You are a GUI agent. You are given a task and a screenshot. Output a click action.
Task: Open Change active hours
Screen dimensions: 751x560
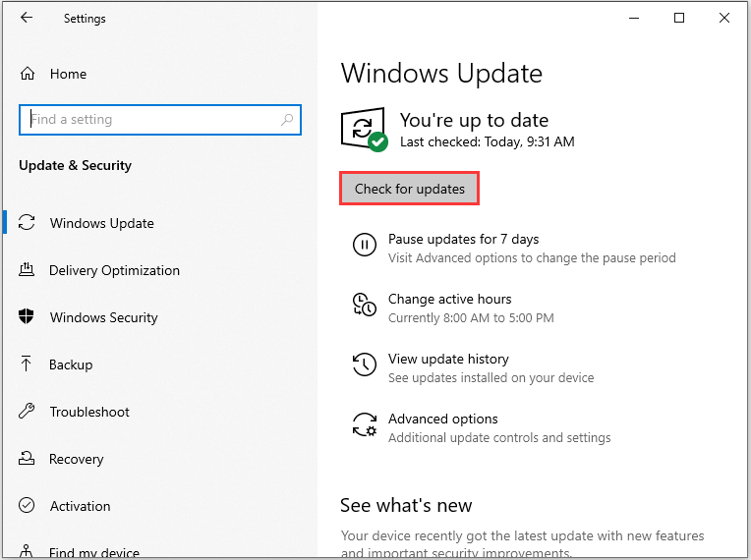coord(450,299)
